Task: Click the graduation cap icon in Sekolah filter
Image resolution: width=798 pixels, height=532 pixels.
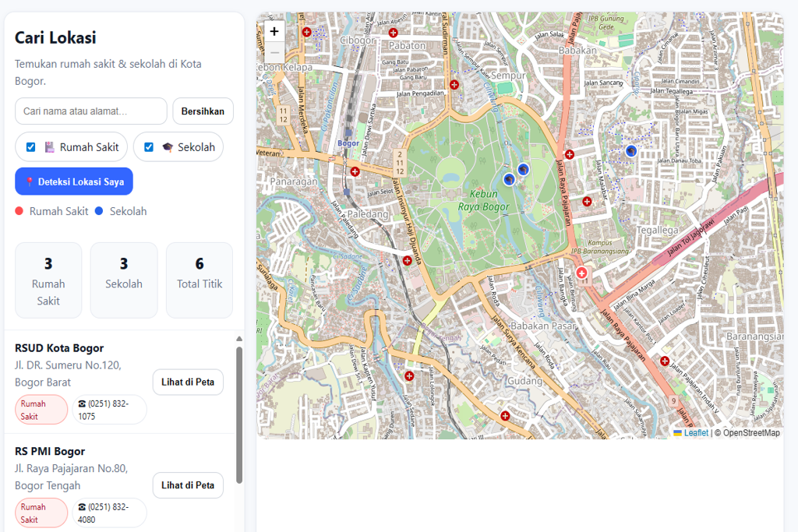Action: [168, 147]
